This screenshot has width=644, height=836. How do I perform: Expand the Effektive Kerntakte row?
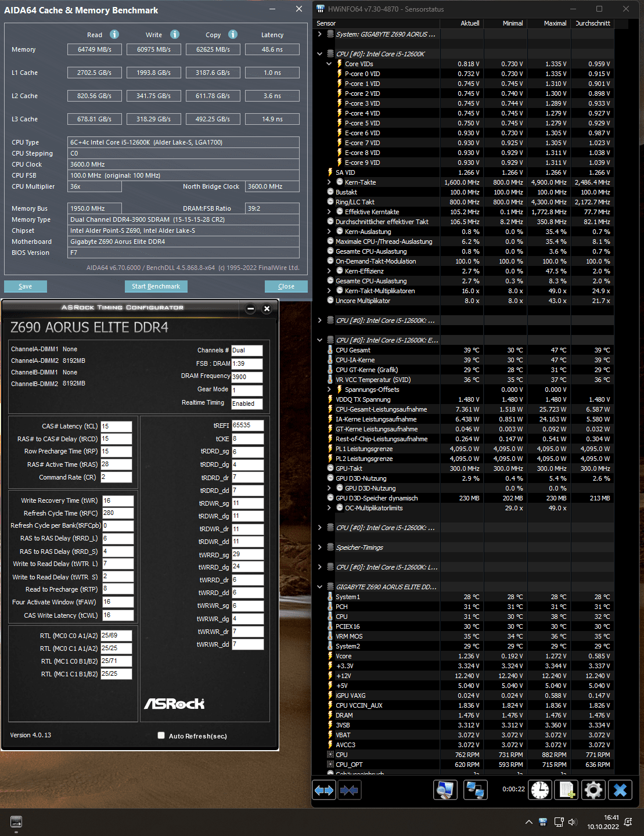pyautogui.click(x=329, y=212)
